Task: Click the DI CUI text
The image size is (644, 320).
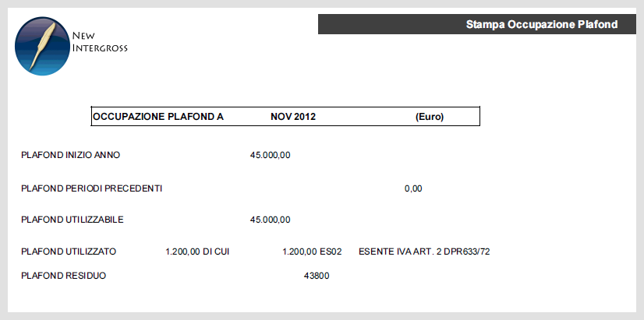Action: coord(216,251)
